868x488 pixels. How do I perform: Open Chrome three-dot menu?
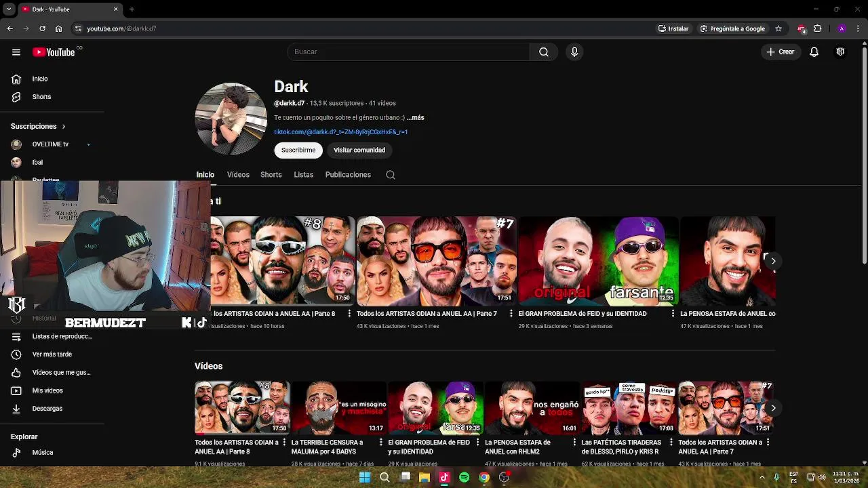coord(859,28)
